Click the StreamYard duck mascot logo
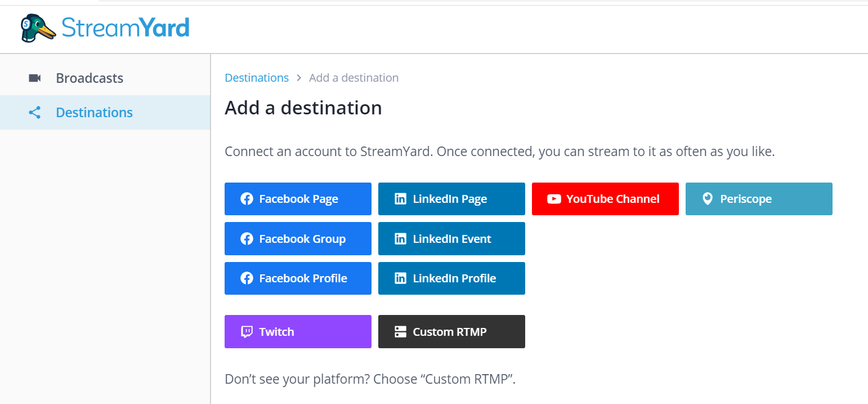 click(38, 28)
